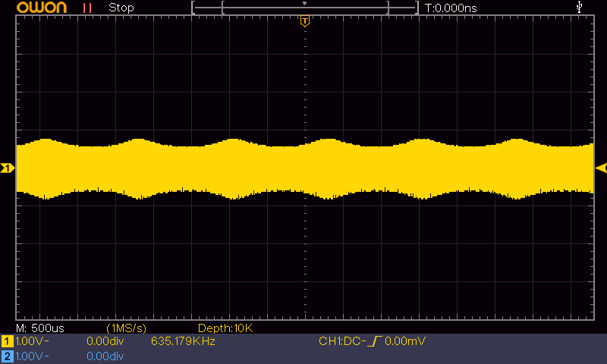Click channel 1 1.00V vertical scale
The width and height of the screenshot is (607, 364).
pos(31,342)
